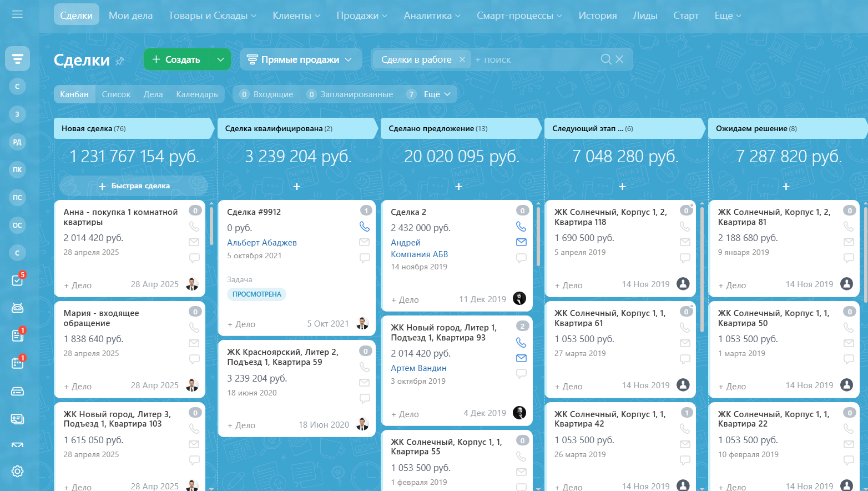Image resolution: width=868 pixels, height=491 pixels.
Task: Click the email icon on the Сделка 2 card
Action: (x=521, y=242)
